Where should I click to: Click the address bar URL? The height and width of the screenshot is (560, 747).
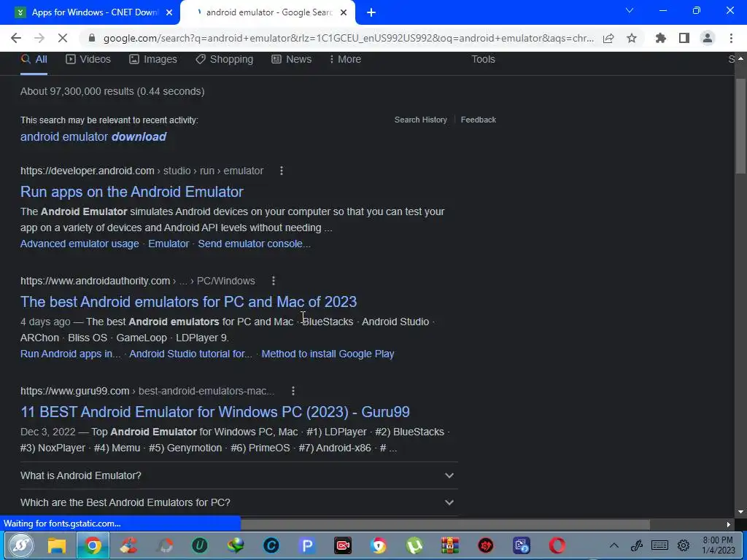tap(348, 38)
